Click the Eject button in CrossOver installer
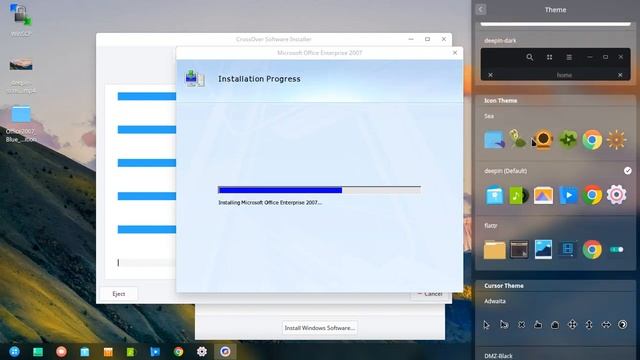Image resolution: width=640 pixels, height=360 pixels. click(119, 294)
